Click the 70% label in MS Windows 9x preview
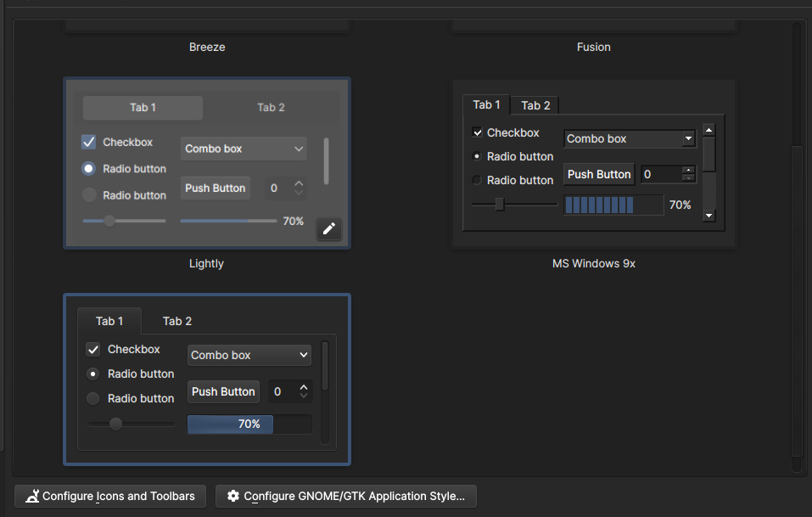 click(x=680, y=205)
